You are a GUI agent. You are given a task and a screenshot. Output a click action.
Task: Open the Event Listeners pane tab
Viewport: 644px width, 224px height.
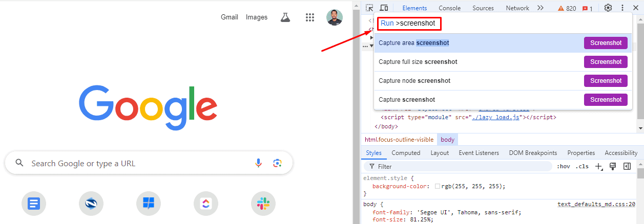[479, 153]
